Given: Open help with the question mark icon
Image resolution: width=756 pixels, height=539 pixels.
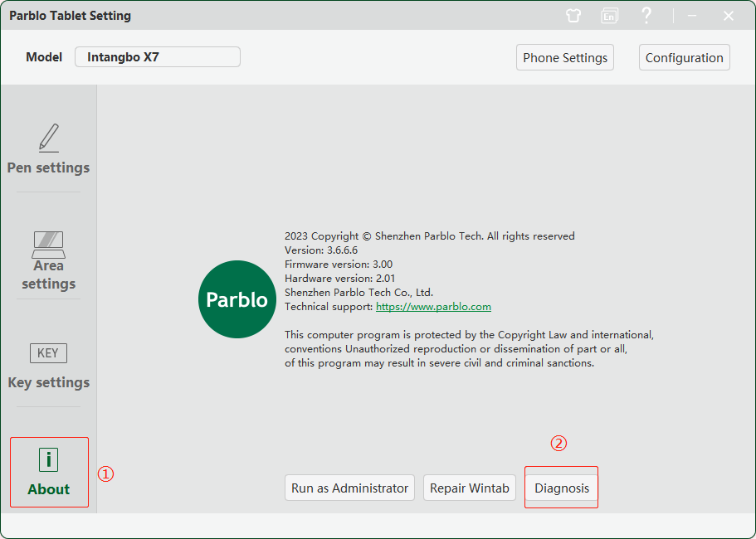Looking at the screenshot, I should point(646,16).
